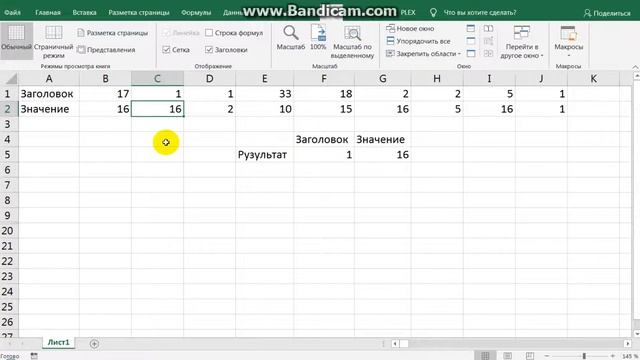Select all cells via corner triangle

[x=11, y=78]
